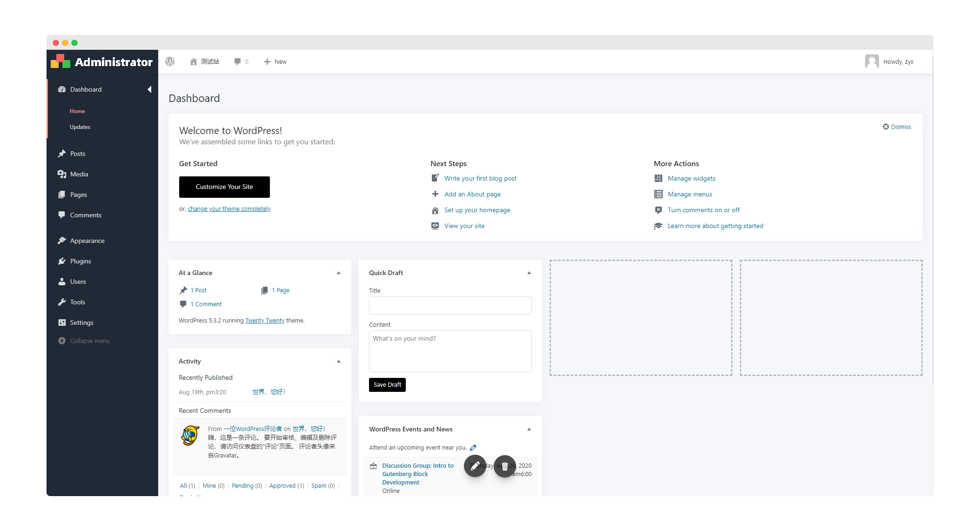
Task: Collapse WordPress Events and News panel
Action: 529,430
